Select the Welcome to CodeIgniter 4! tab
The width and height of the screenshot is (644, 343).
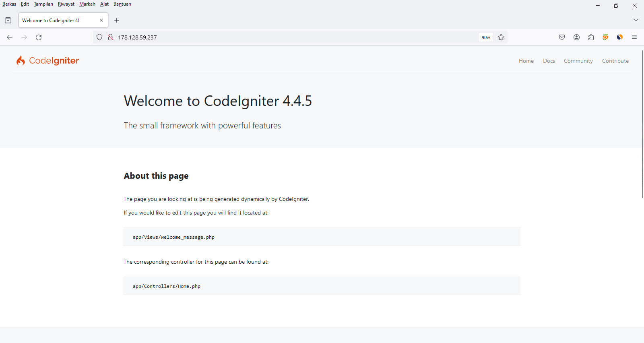63,20
